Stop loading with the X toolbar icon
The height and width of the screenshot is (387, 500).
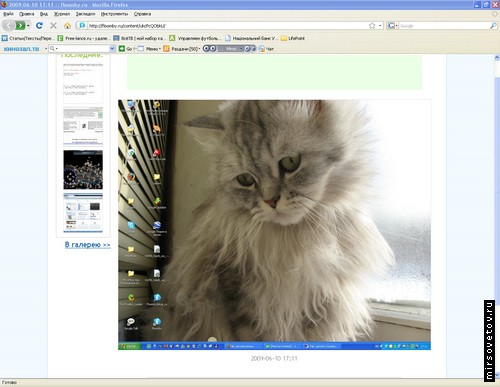pos(53,25)
